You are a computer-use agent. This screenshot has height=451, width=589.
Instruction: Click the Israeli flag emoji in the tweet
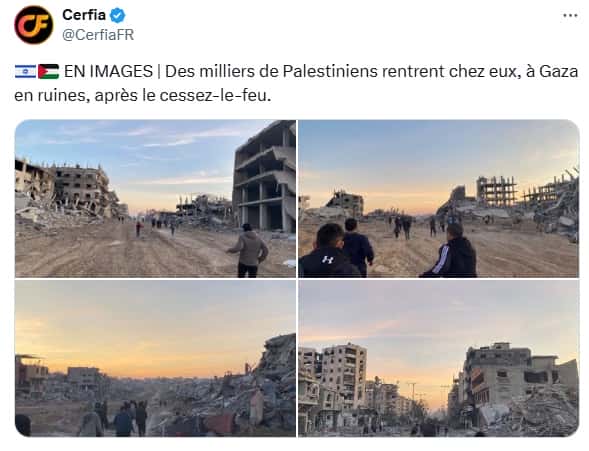tap(26, 71)
